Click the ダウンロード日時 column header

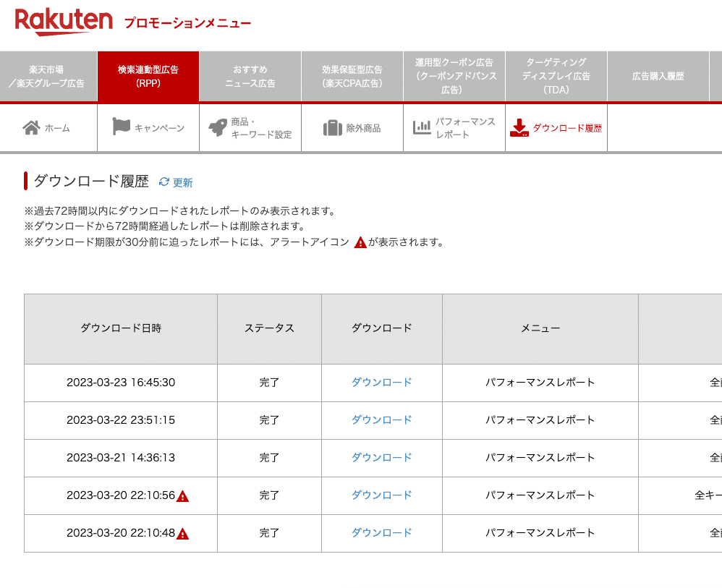coord(121,328)
